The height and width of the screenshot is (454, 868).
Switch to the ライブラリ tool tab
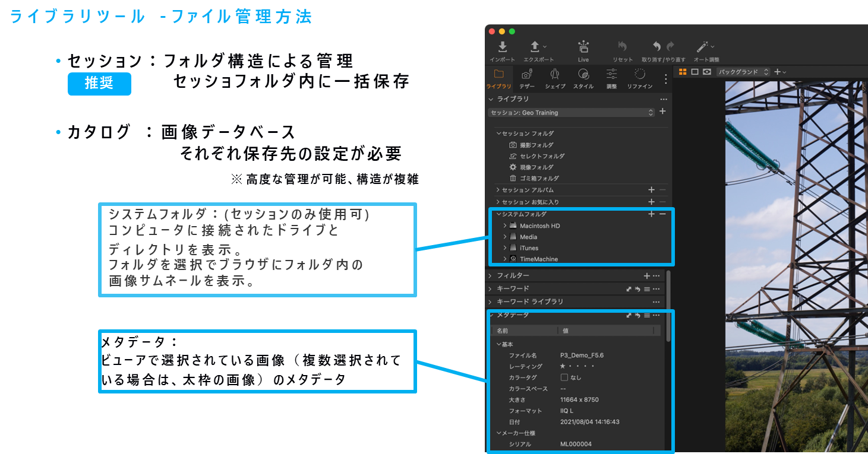coord(498,79)
